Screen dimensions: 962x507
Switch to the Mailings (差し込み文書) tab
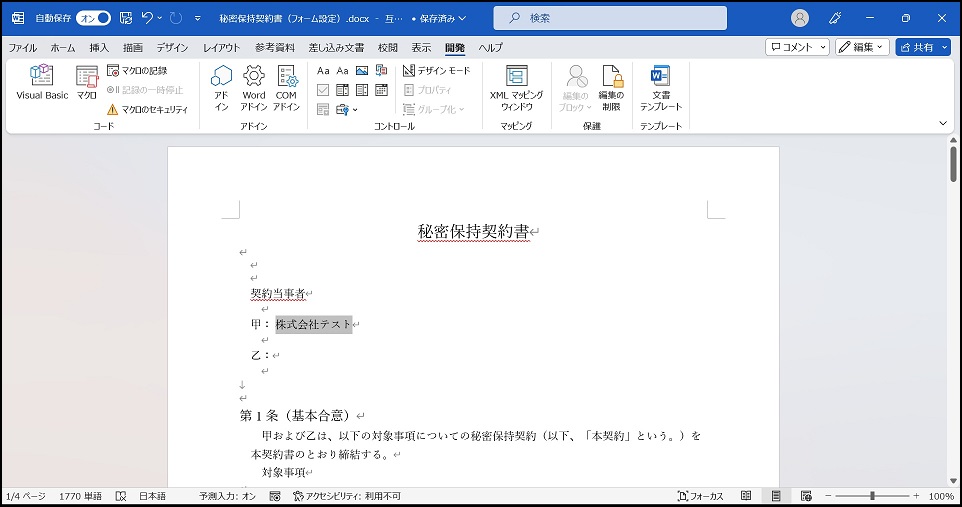pos(336,47)
